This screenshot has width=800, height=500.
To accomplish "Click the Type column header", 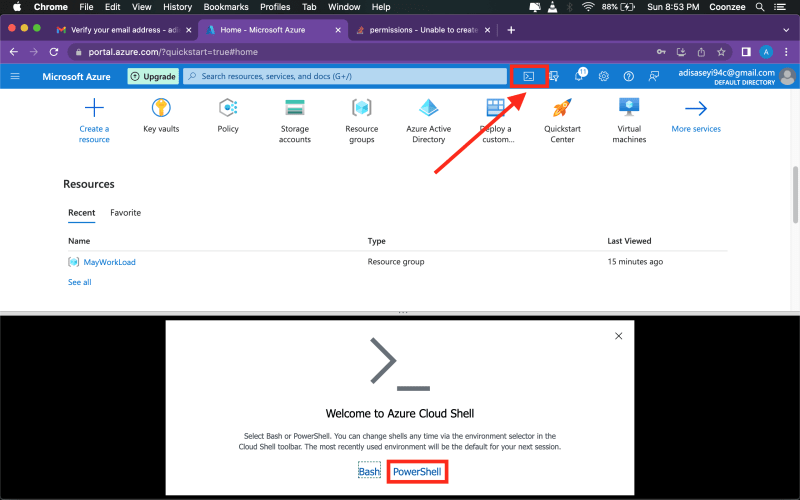I will pos(377,241).
